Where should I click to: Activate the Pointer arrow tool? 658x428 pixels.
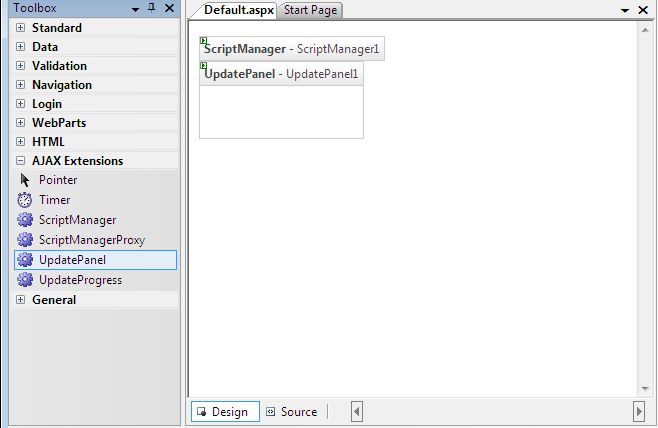(25, 180)
